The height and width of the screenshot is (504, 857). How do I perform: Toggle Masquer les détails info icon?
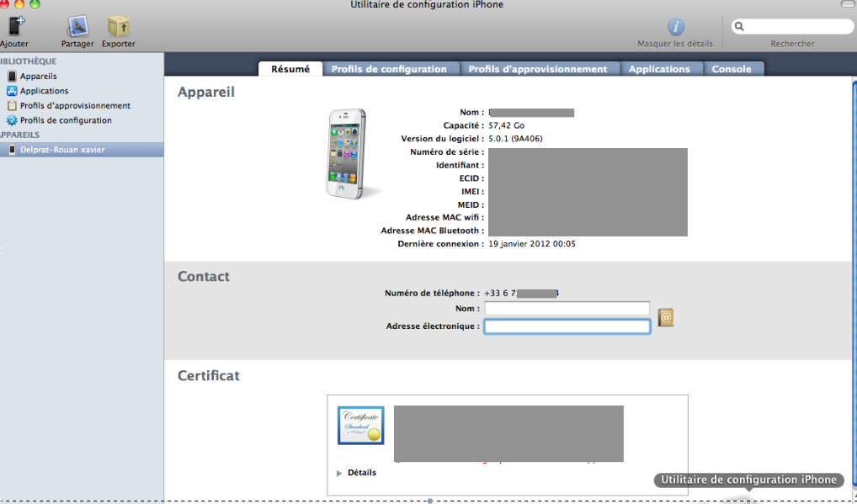tap(675, 27)
